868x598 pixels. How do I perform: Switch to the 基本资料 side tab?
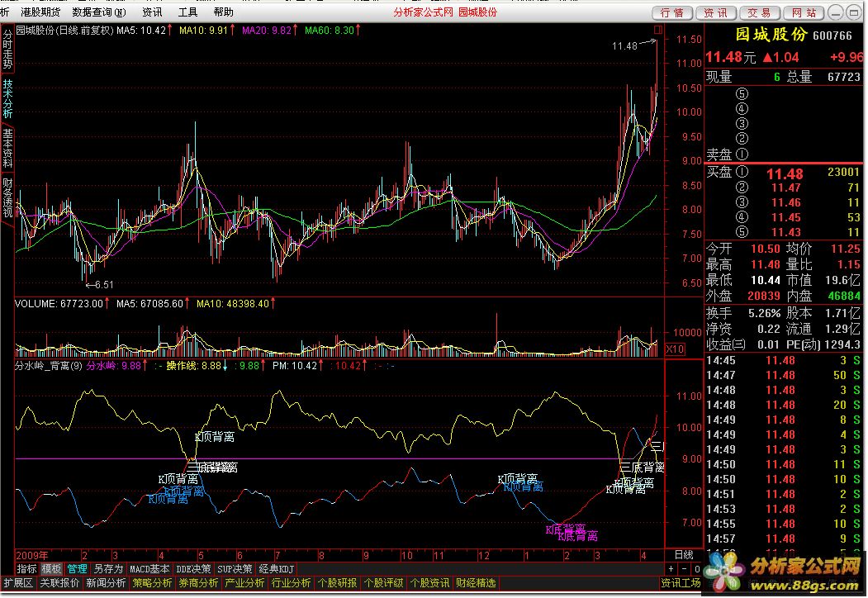[7, 148]
